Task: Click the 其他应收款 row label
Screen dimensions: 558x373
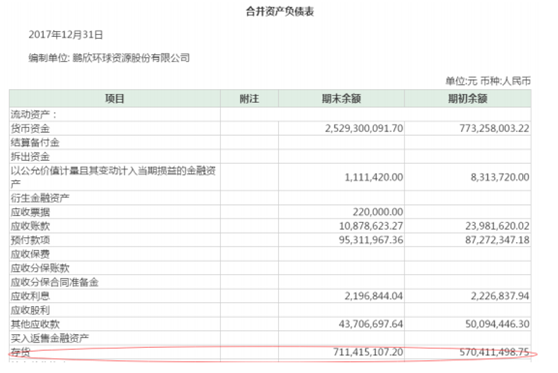Action: point(35,324)
